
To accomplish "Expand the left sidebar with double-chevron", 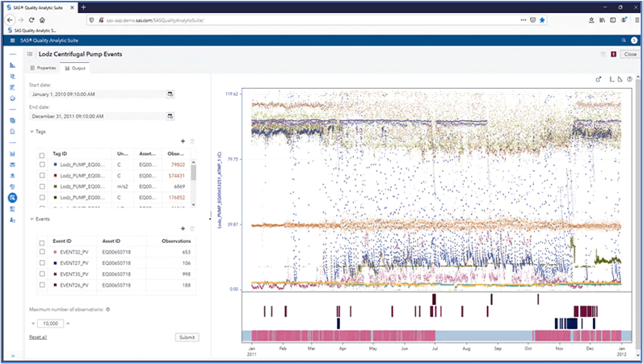I will click(12, 355).
